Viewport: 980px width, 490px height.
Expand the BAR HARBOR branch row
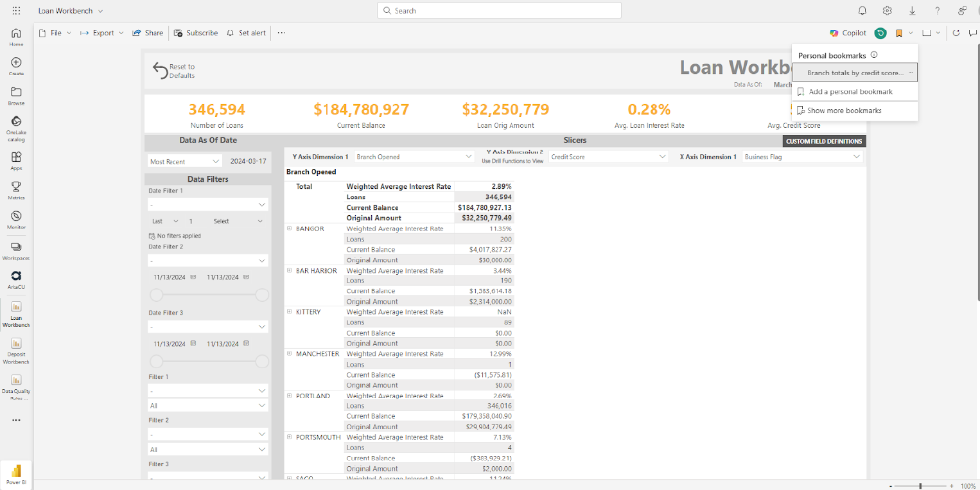pos(289,270)
